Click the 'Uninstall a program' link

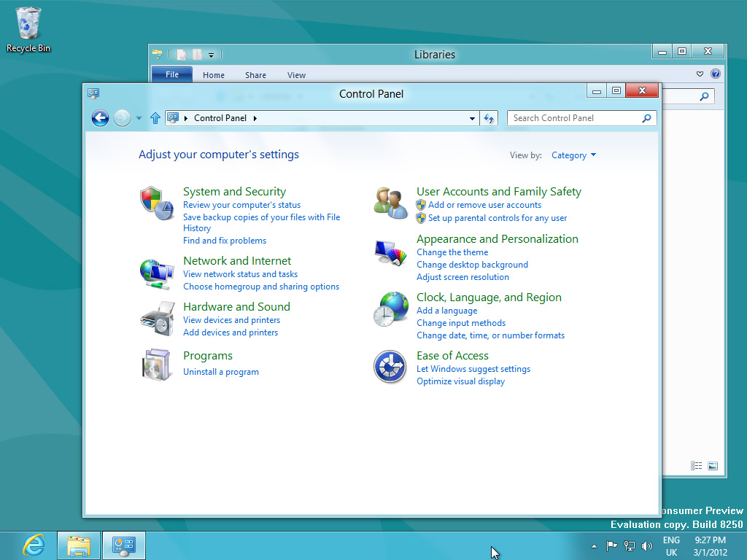220,372
